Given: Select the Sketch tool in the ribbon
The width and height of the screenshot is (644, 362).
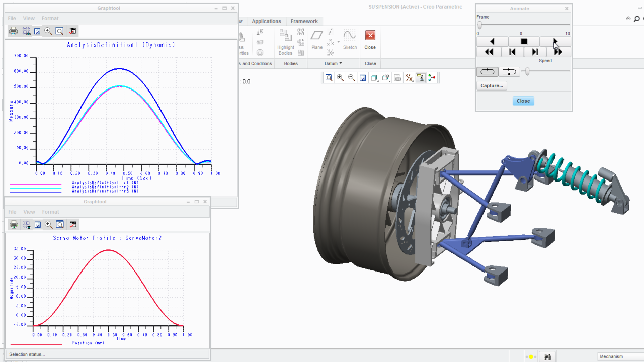Looking at the screenshot, I should (x=350, y=40).
